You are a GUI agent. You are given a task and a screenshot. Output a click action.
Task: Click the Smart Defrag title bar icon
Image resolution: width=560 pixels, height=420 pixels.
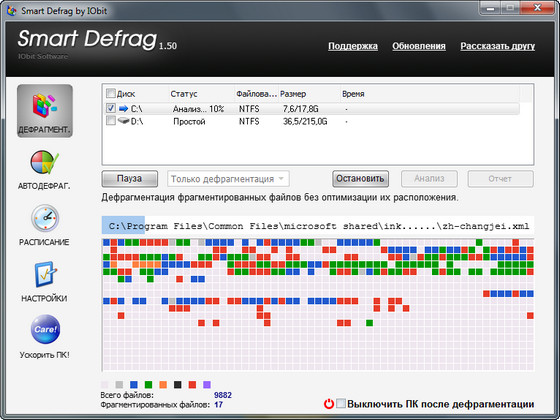(11, 11)
